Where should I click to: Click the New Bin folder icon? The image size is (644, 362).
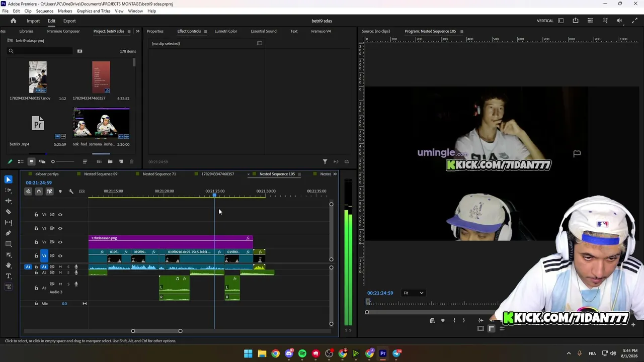pos(110,161)
